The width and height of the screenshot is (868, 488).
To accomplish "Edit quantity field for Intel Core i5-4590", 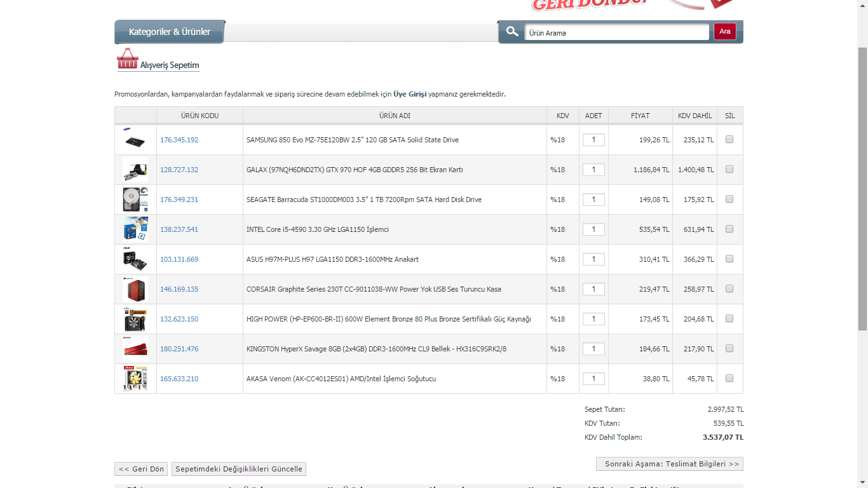I will click(593, 229).
